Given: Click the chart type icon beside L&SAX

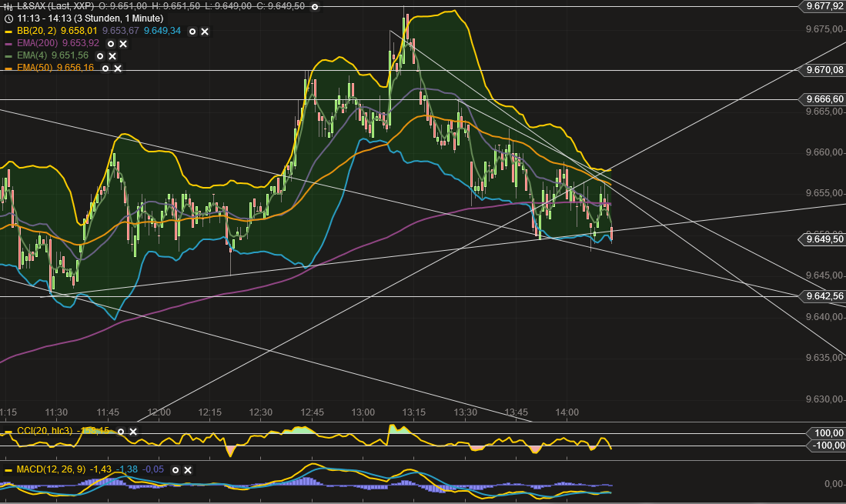Looking at the screenshot, I should (x=8, y=6).
